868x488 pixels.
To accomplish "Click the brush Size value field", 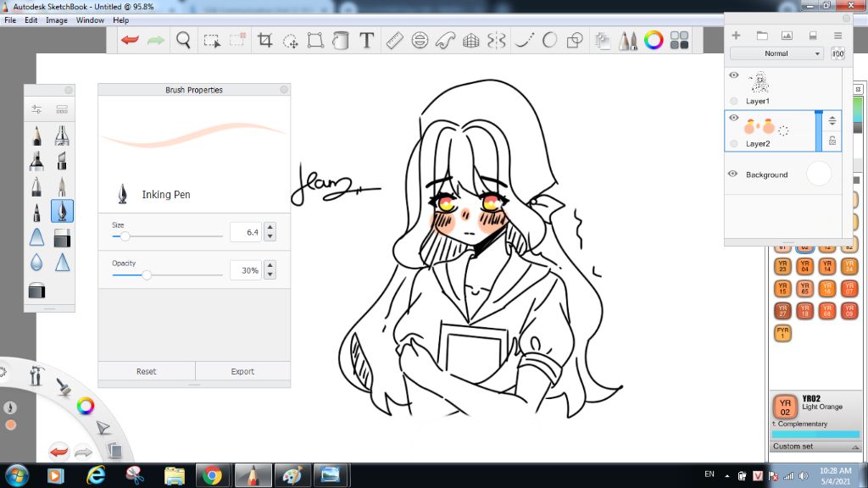I will click(246, 232).
